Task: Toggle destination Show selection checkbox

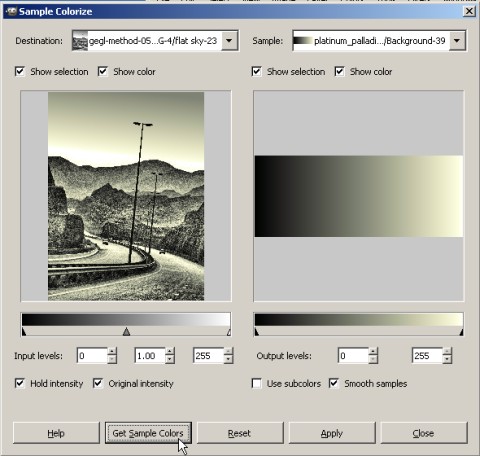Action: click(x=20, y=71)
